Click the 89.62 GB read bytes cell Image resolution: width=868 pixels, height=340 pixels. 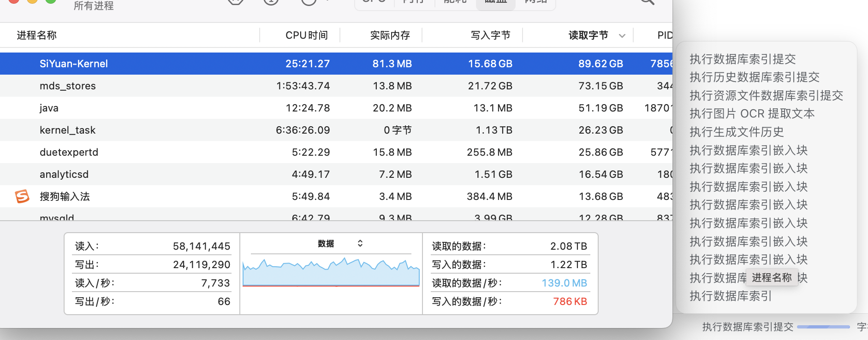pyautogui.click(x=600, y=64)
